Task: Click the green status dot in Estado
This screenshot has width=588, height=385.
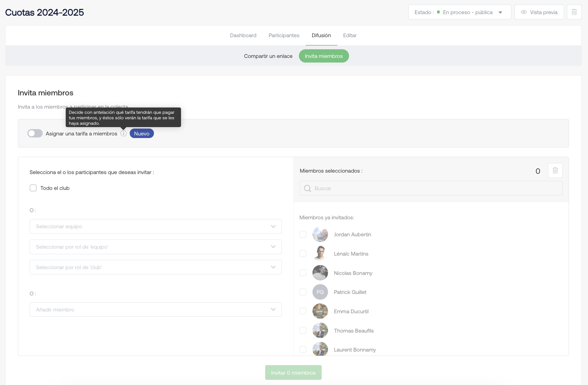Action: tap(438, 12)
